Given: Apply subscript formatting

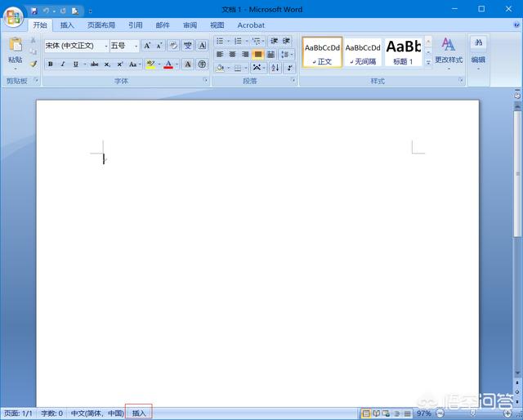Looking at the screenshot, I should click(x=107, y=64).
